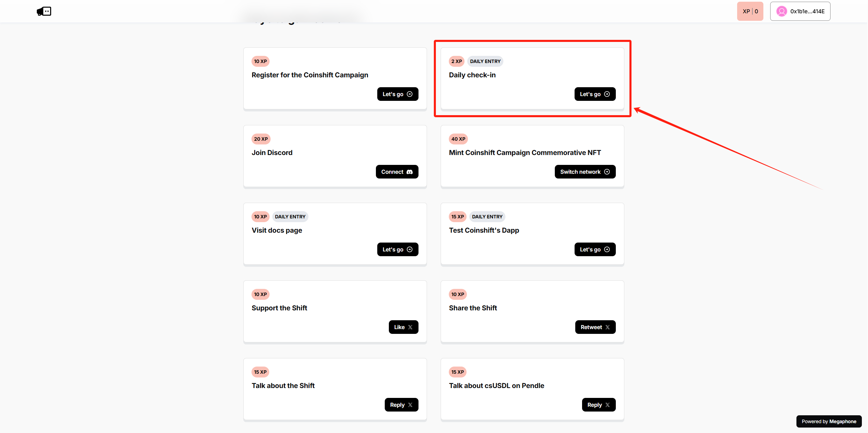Image resolution: width=868 pixels, height=433 pixels.
Task: Click Mint Coinshift Campaign Commemorative NFT title
Action: coord(525,153)
